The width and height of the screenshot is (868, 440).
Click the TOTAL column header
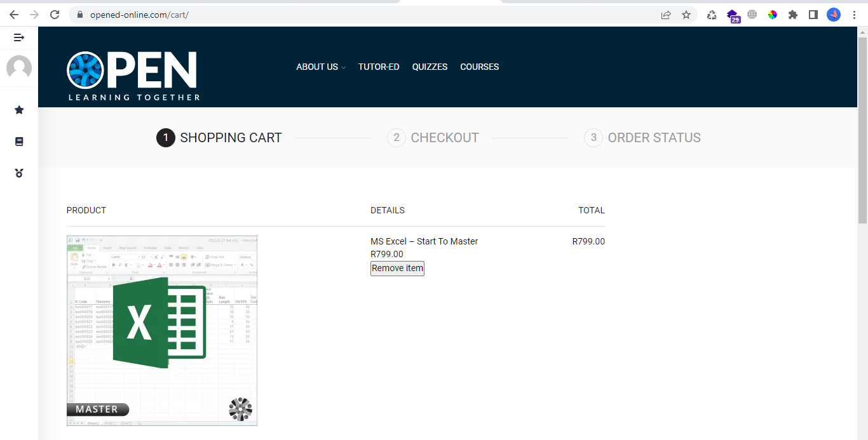pyautogui.click(x=592, y=210)
